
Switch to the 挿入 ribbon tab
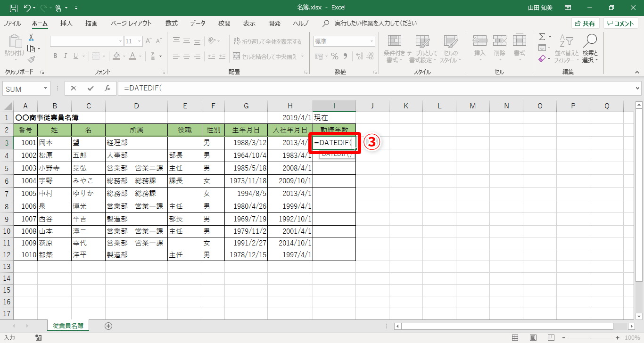[66, 23]
